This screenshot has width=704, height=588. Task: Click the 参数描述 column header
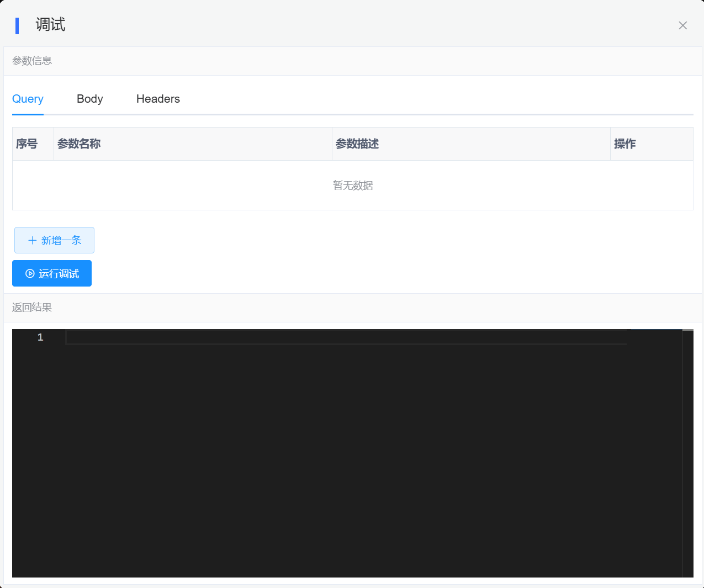357,144
